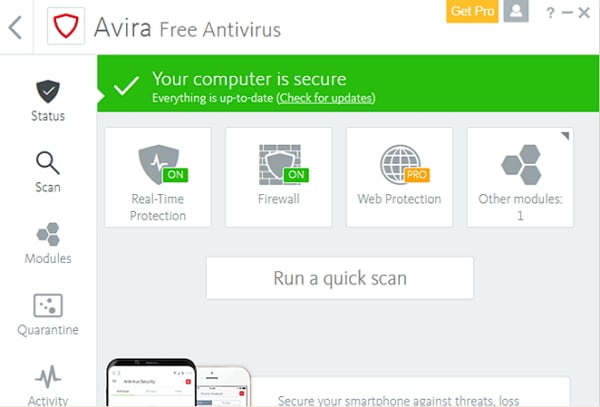Click the Get Pro button
The width and height of the screenshot is (600, 407).
point(472,11)
